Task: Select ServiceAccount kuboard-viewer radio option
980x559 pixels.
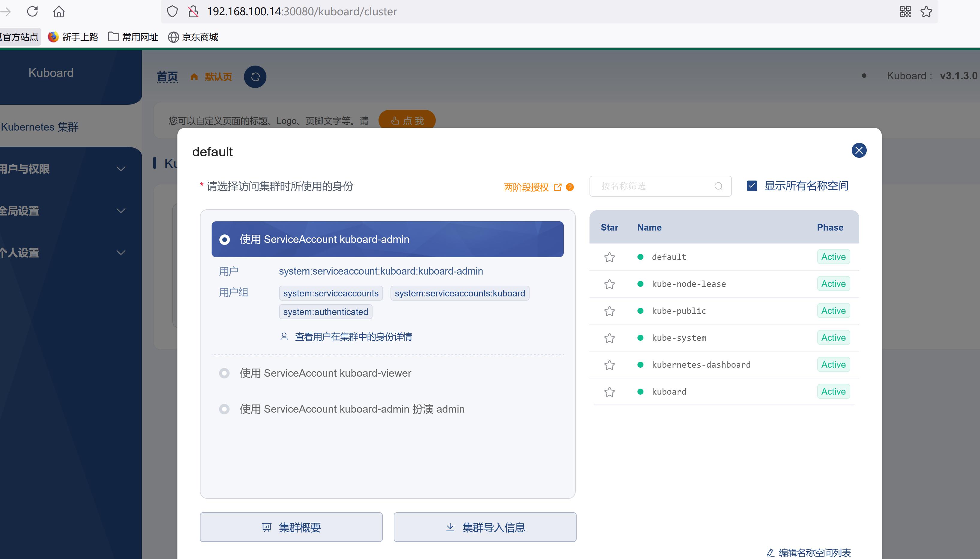Action: pyautogui.click(x=224, y=373)
